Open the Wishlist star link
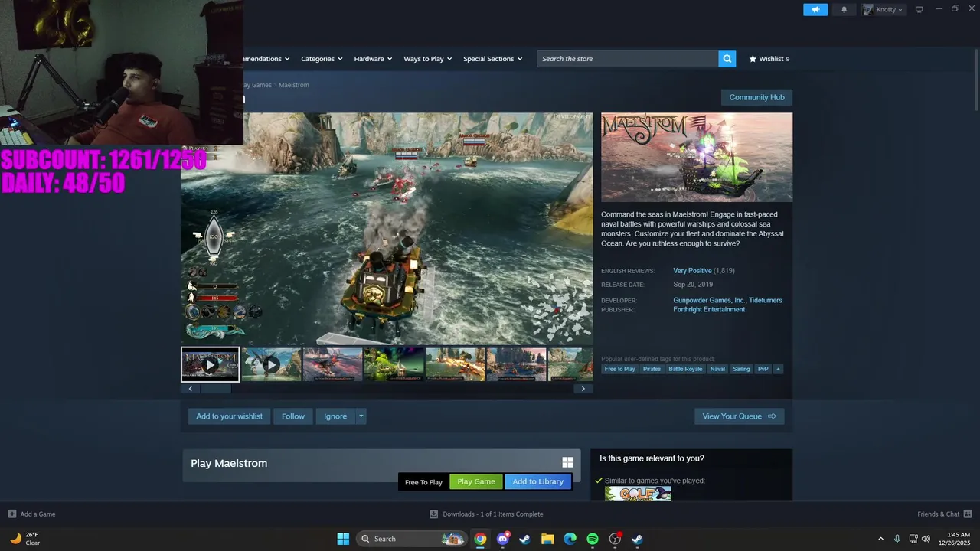980x551 pixels. [769, 59]
